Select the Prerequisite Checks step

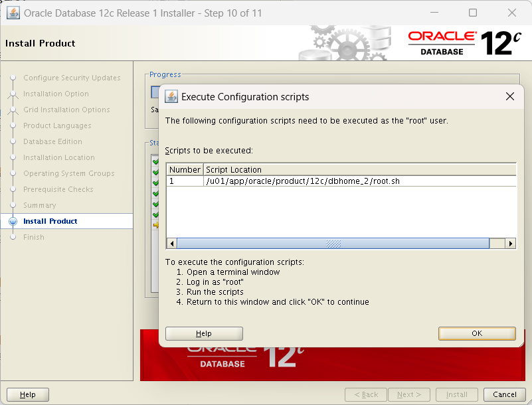(58, 189)
